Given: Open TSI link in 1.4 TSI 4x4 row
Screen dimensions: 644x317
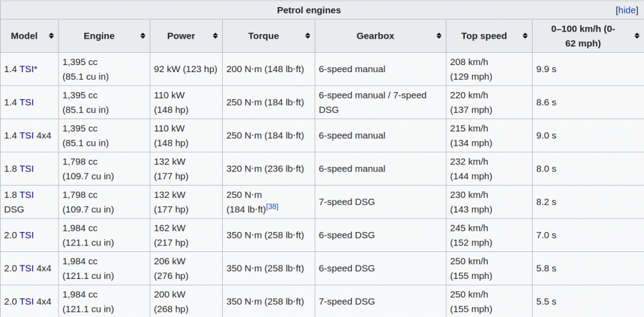Looking at the screenshot, I should coord(26,136).
